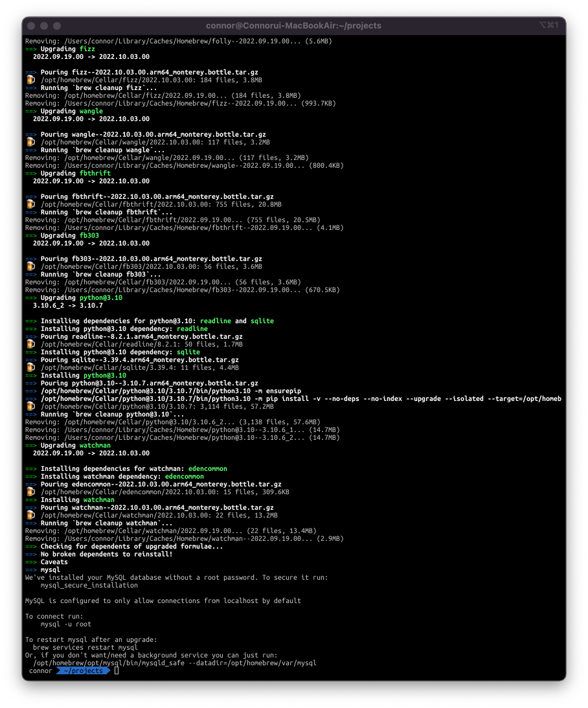Click the green fizz name after Upgrading
Screen dimensions: 588x708
pos(87,49)
